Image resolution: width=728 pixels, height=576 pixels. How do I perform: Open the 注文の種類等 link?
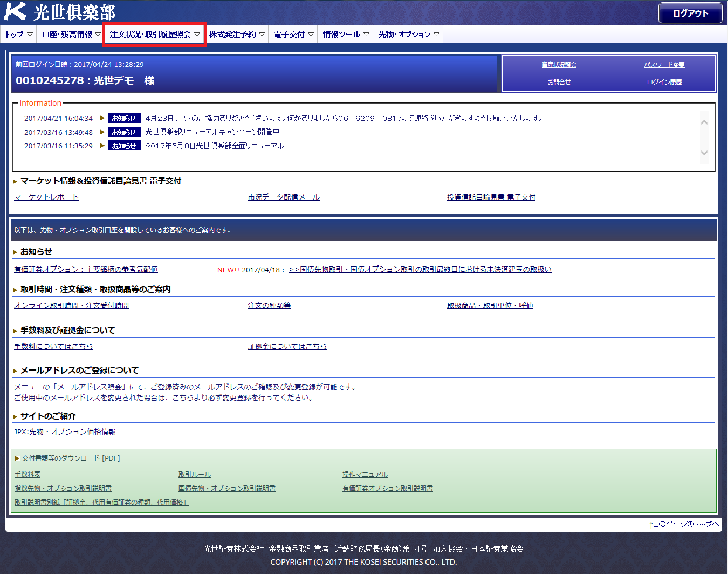point(269,305)
